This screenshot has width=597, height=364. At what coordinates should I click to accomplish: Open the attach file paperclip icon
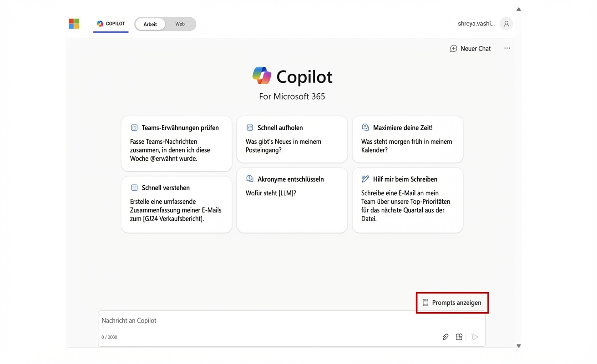coord(445,337)
